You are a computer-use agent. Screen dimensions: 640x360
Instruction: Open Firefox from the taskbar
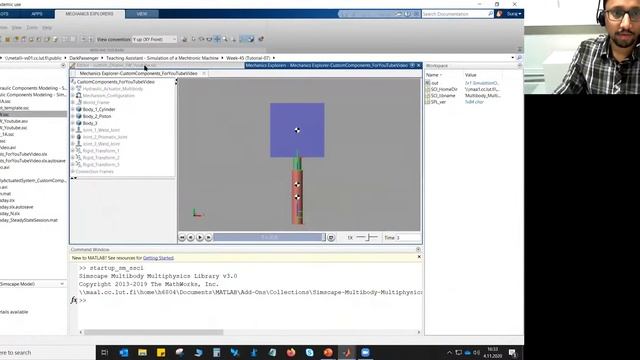291,352
